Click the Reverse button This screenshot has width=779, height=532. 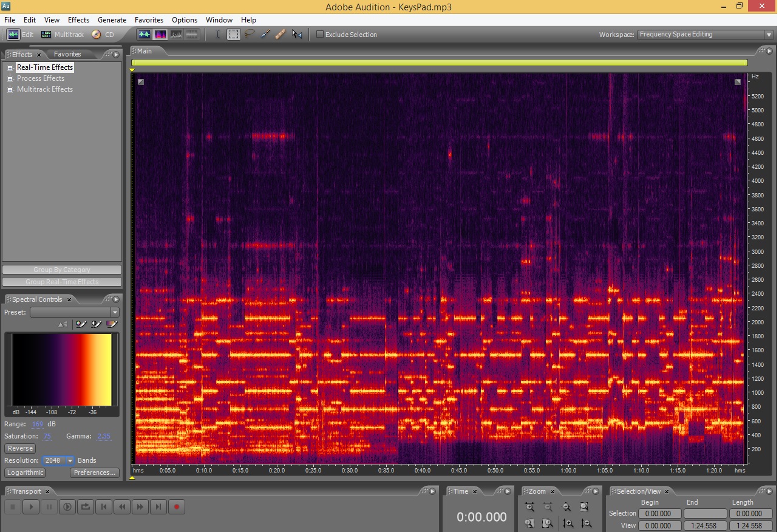coord(20,448)
